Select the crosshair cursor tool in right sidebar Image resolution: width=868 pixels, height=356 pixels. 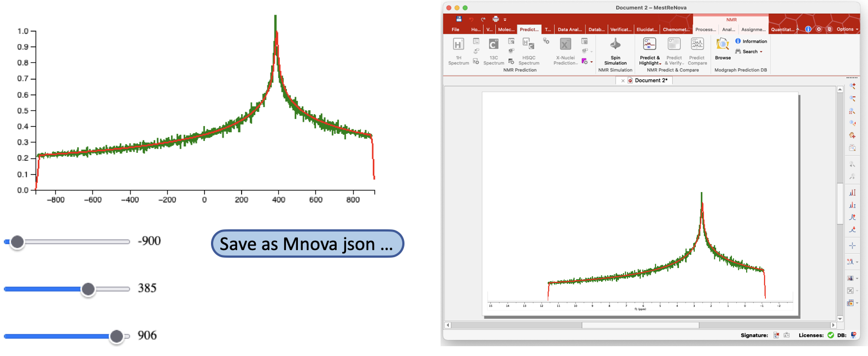(852, 246)
